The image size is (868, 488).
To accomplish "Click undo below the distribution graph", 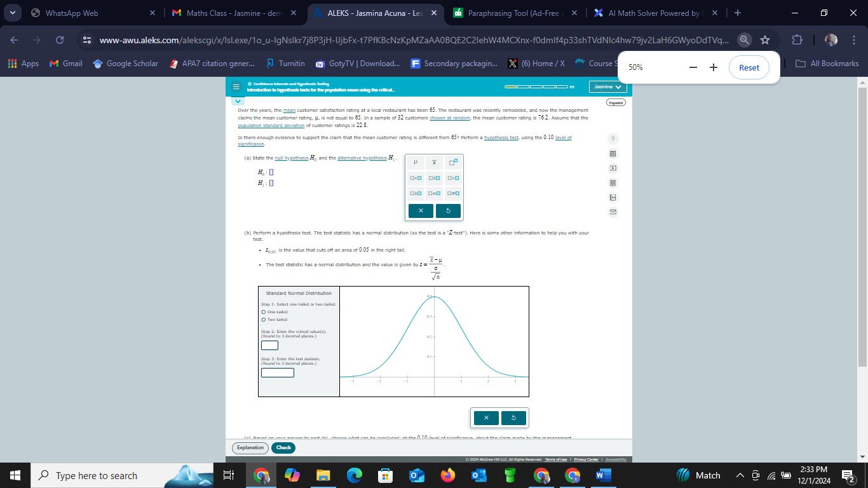I will click(513, 417).
